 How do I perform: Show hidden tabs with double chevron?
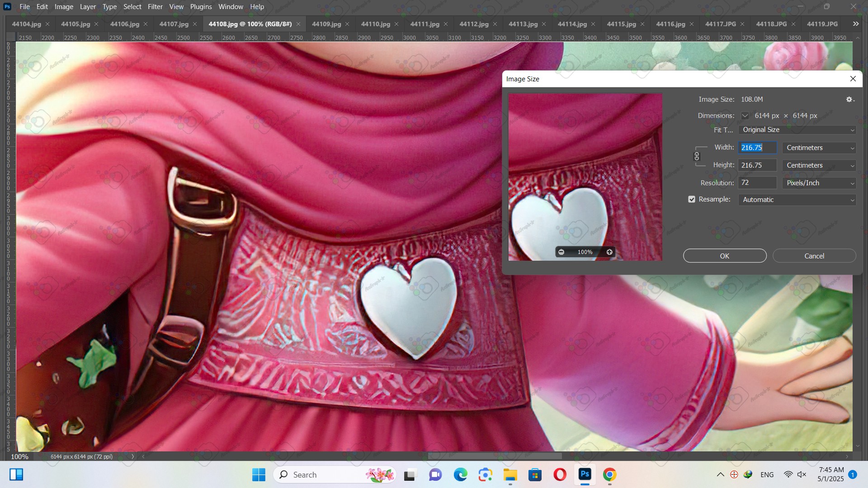pos(855,24)
